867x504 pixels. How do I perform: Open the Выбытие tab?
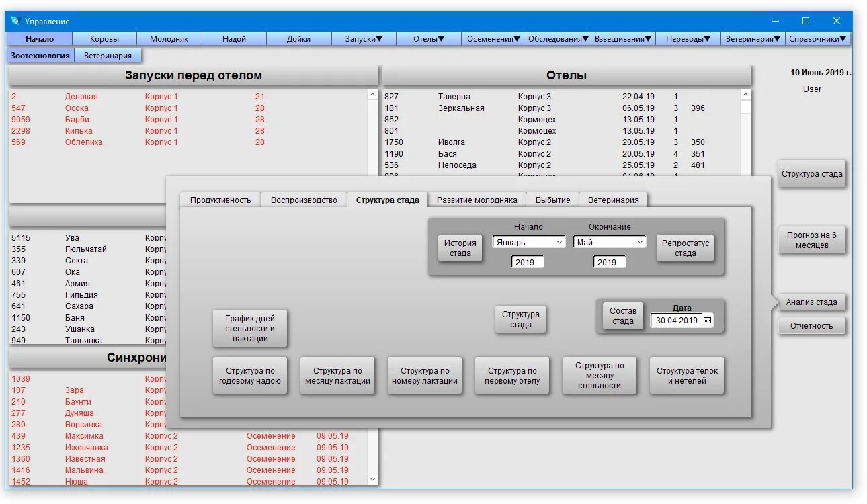(552, 200)
